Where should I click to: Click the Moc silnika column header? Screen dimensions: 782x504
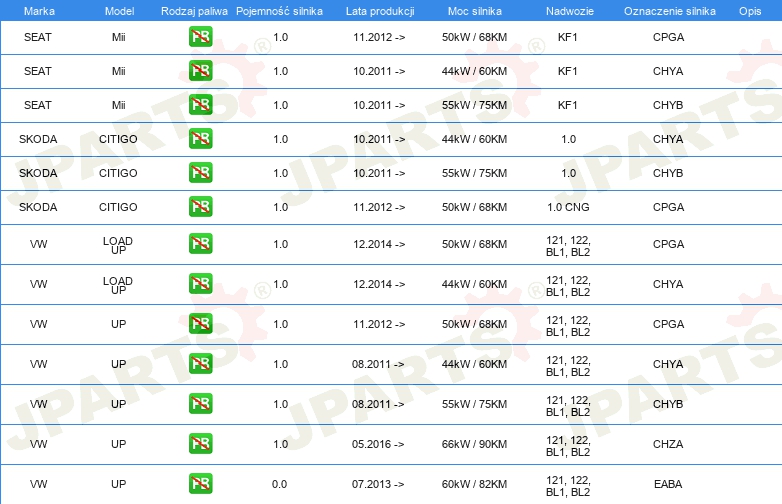pyautogui.click(x=474, y=11)
